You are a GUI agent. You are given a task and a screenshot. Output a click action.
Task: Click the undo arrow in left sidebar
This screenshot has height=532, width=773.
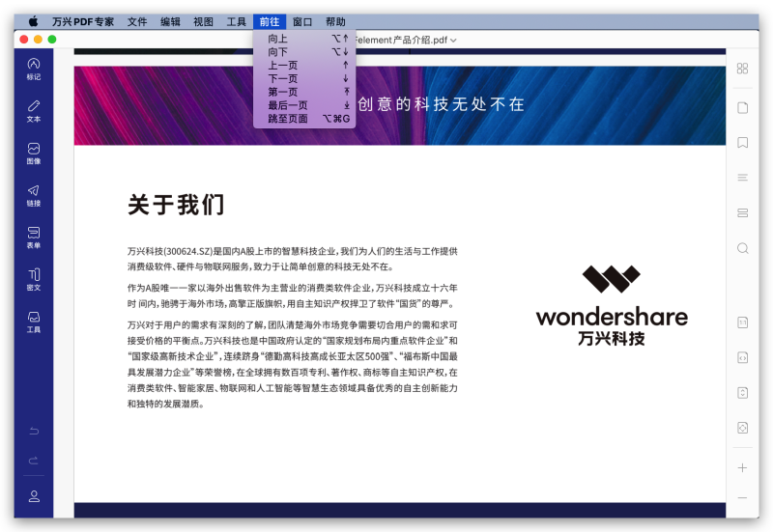click(34, 431)
